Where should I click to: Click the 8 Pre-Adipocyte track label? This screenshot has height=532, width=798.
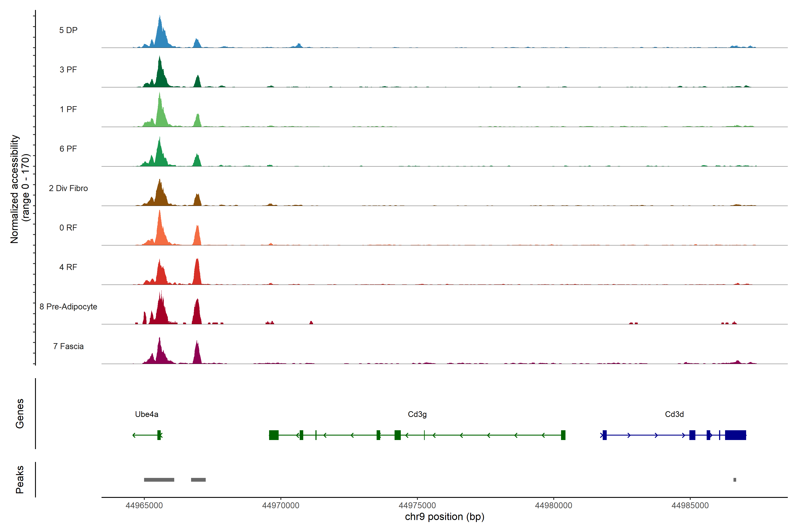[68, 306]
